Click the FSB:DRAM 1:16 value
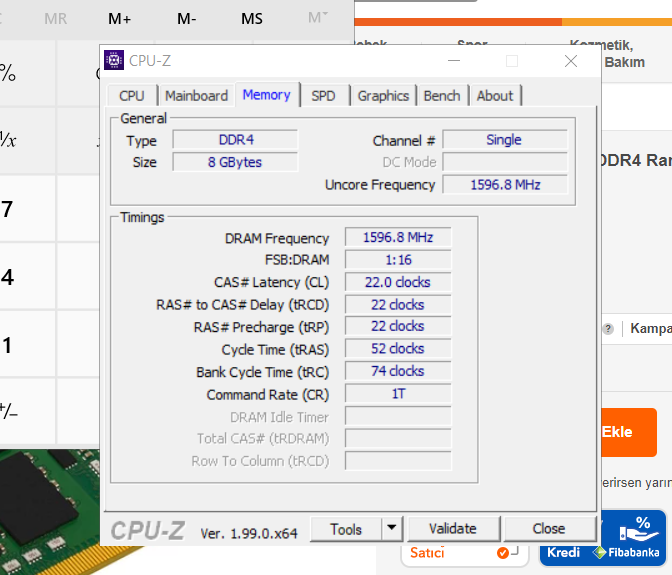Viewport: 672px width, 575px height. click(x=398, y=260)
